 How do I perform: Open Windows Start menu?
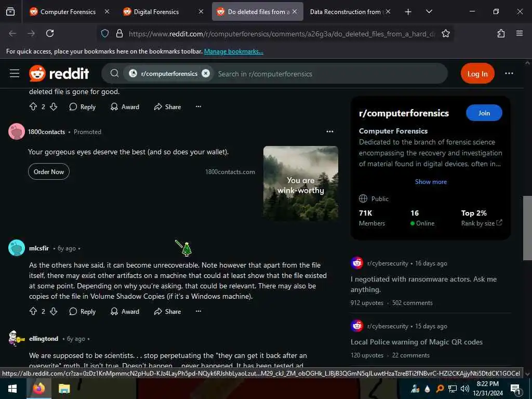click(12, 389)
